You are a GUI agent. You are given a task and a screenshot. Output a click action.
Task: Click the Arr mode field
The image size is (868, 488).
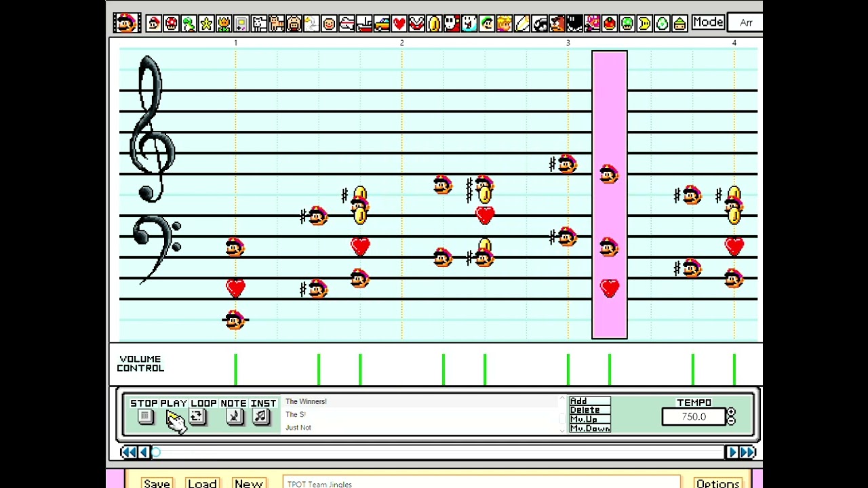tap(745, 23)
